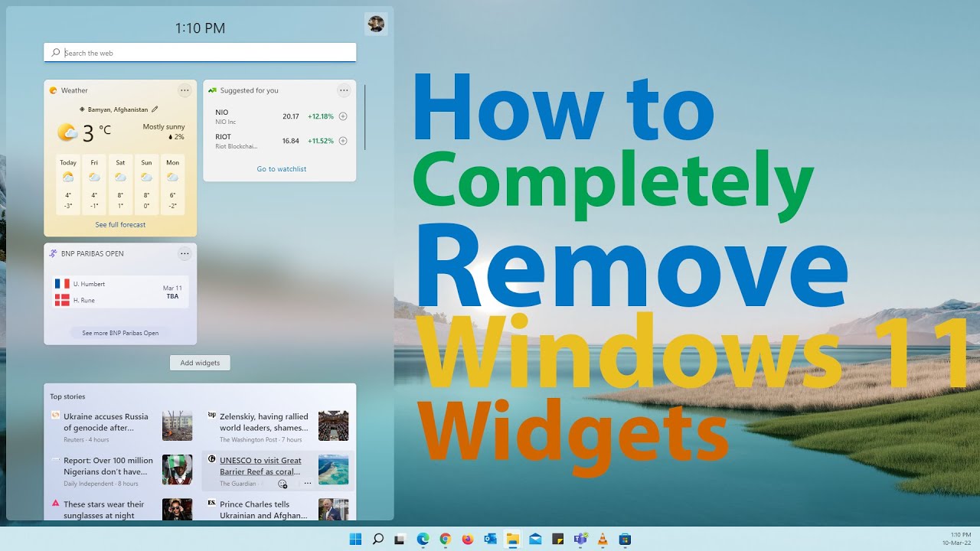Screen dimensions: 980x551
Task: Open taskbar Search magnifier
Action: pyautogui.click(x=377, y=539)
